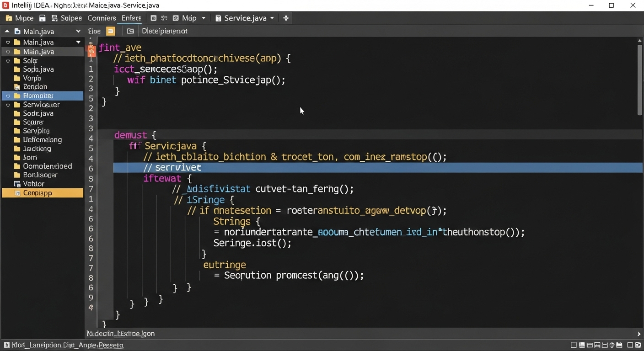Click the horizontal scroll right arrow

pyautogui.click(x=639, y=334)
